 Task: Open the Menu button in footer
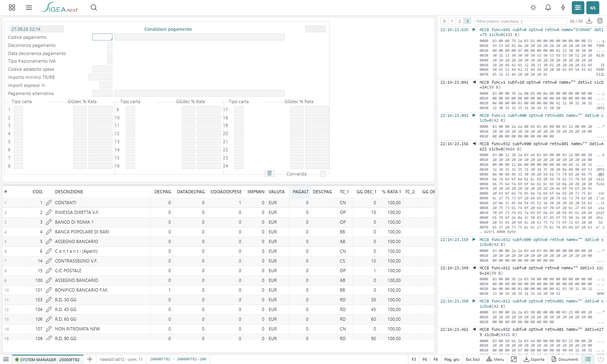(x=495, y=359)
